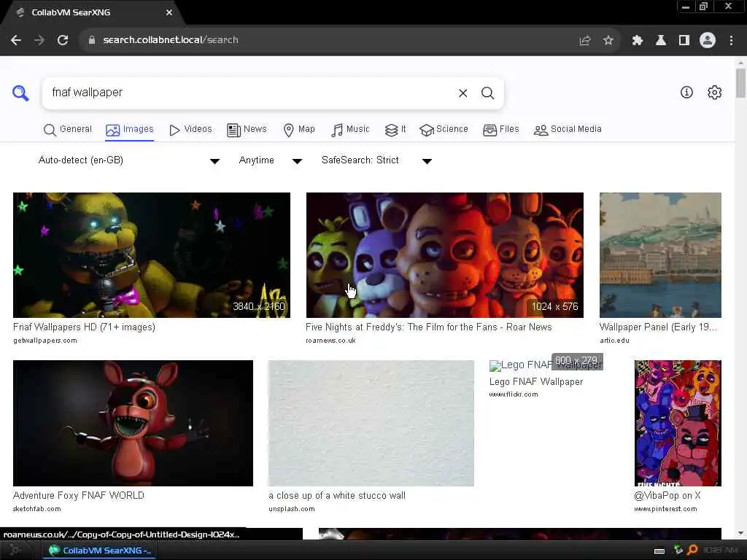The image size is (747, 560).
Task: Click the taskbar start button
Action: point(15,551)
